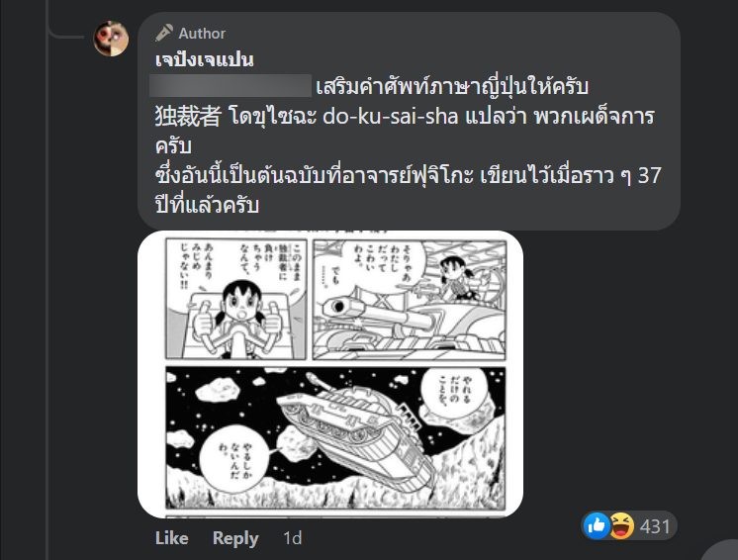Click the do-ku-sai-sha romanization text

390,117
